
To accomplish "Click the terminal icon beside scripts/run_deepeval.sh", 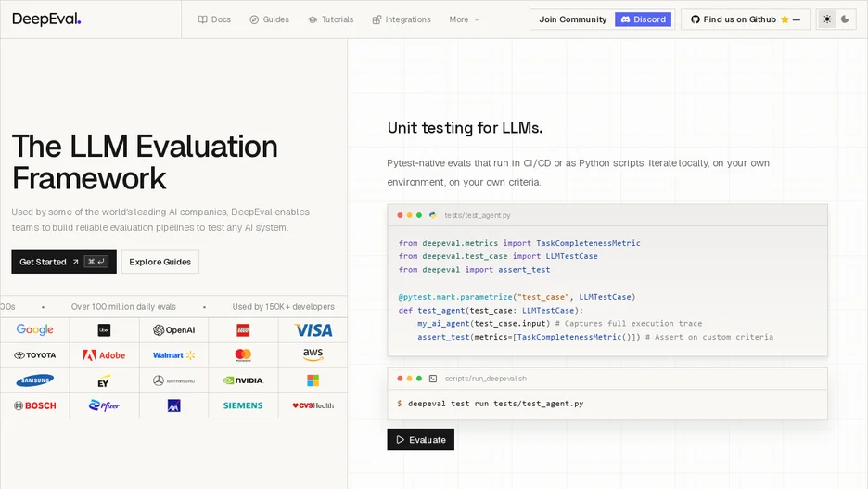I will point(433,379).
